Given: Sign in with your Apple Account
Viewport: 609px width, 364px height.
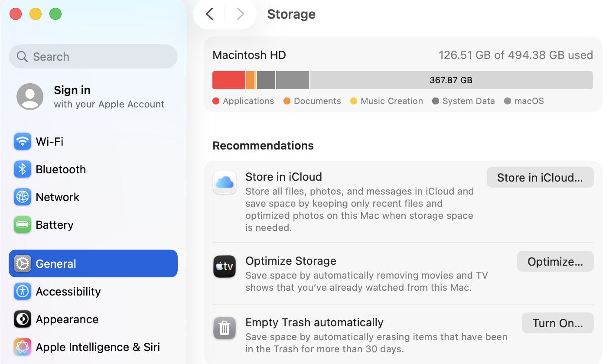Looking at the screenshot, I should point(93,97).
